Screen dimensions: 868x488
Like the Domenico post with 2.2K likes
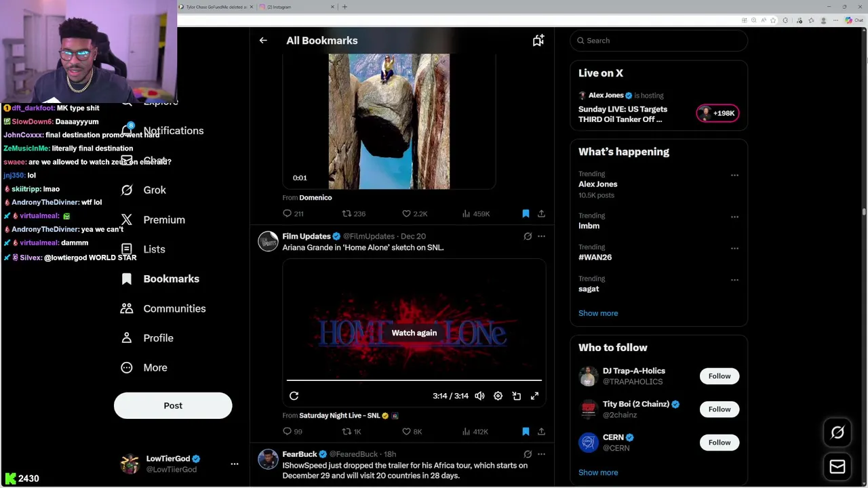coord(414,213)
